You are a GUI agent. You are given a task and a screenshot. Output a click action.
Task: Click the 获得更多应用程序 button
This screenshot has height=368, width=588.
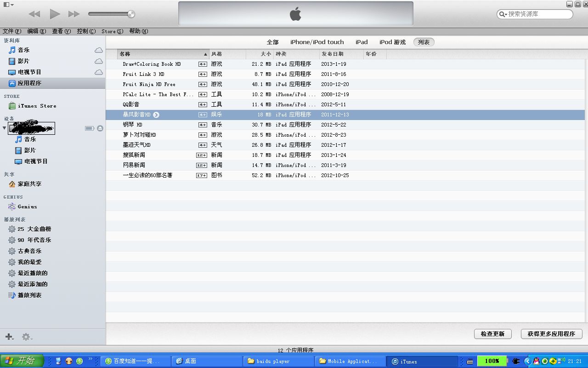551,334
